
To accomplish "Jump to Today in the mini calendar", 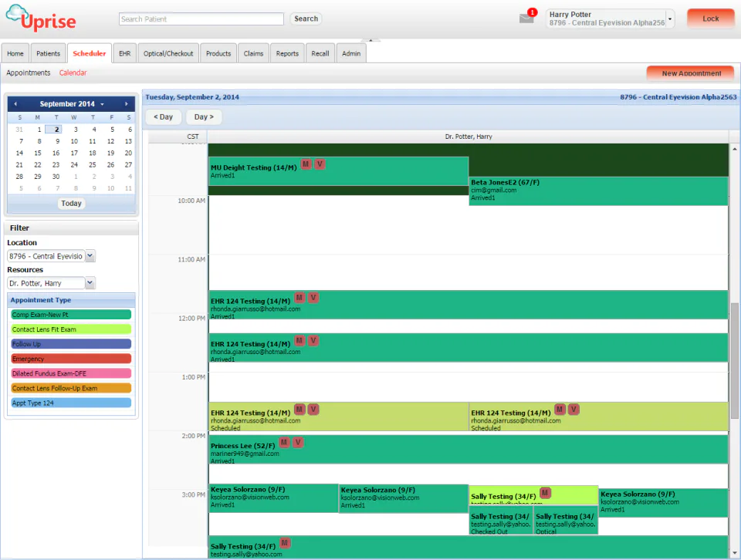I will (71, 203).
